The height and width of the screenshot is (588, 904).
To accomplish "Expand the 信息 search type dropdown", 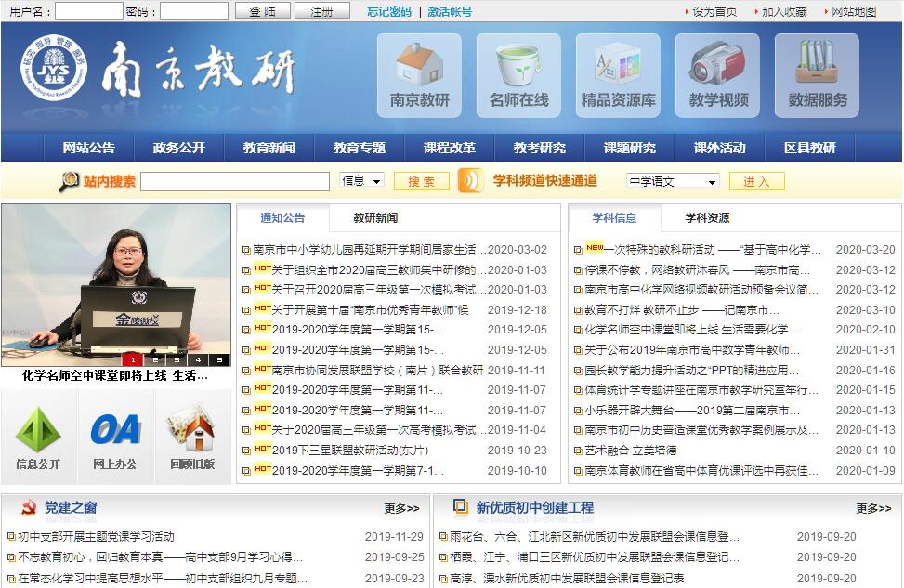I will tap(361, 181).
